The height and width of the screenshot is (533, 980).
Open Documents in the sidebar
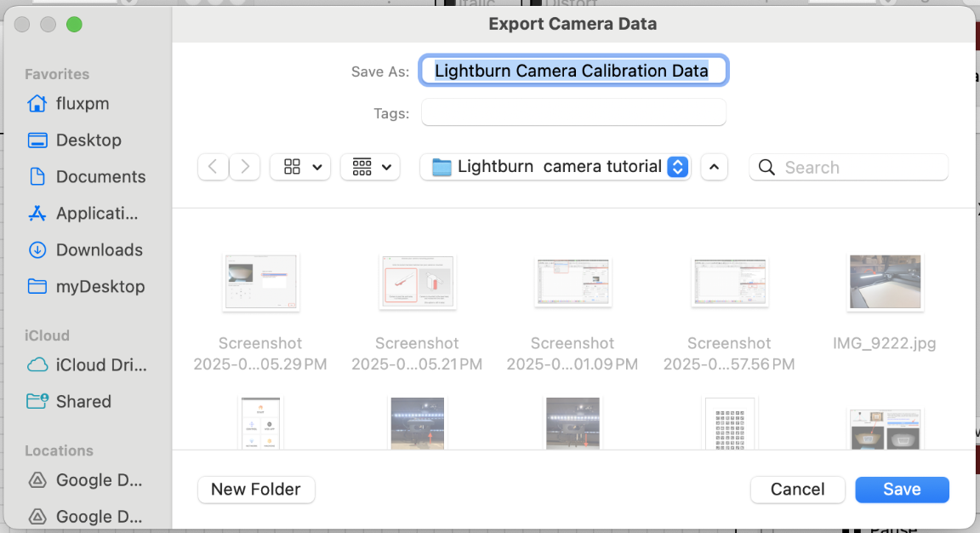click(x=87, y=176)
